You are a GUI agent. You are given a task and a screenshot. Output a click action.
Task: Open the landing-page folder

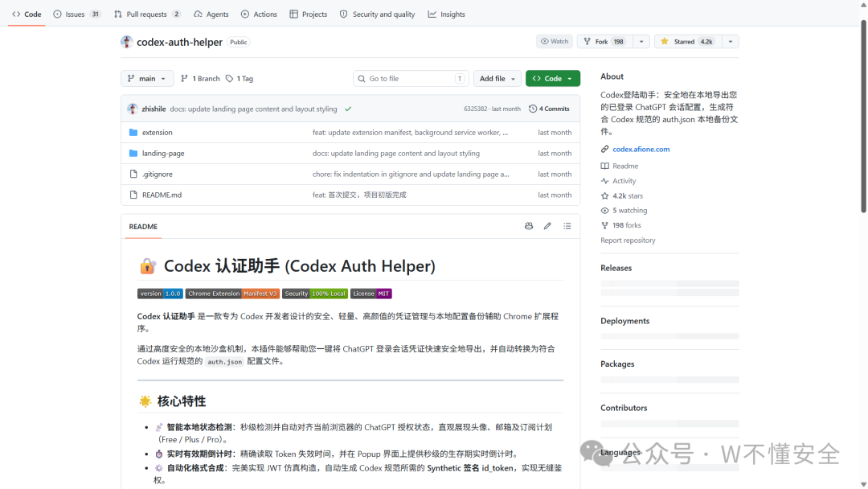click(163, 154)
